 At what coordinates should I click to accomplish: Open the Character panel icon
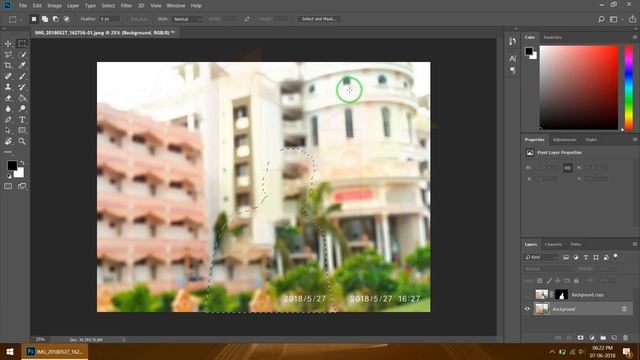pyautogui.click(x=513, y=58)
